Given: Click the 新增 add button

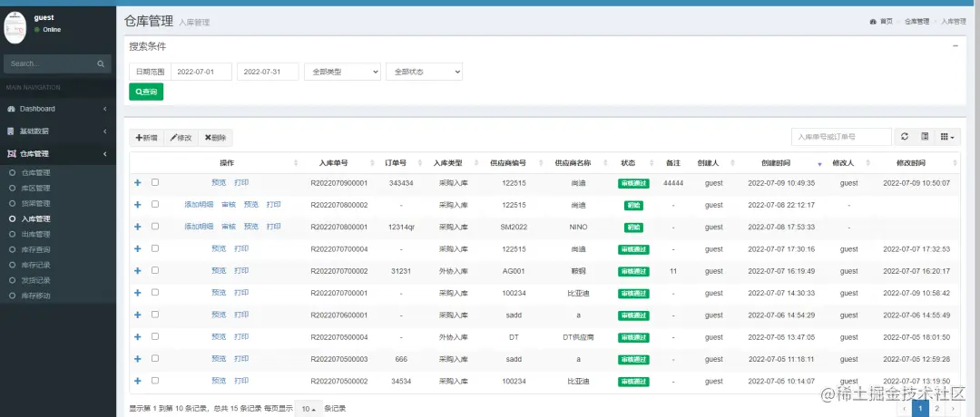Looking at the screenshot, I should pos(146,138).
